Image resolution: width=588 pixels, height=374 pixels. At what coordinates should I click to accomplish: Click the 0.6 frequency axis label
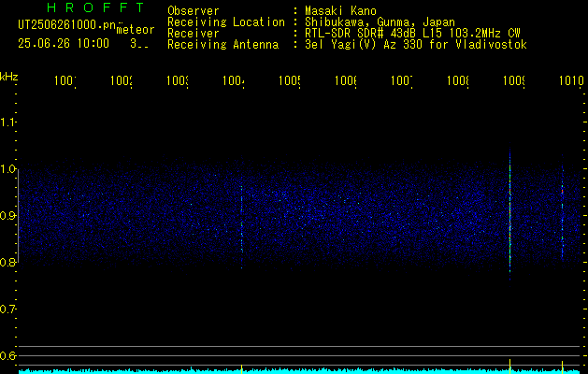tap(8, 355)
